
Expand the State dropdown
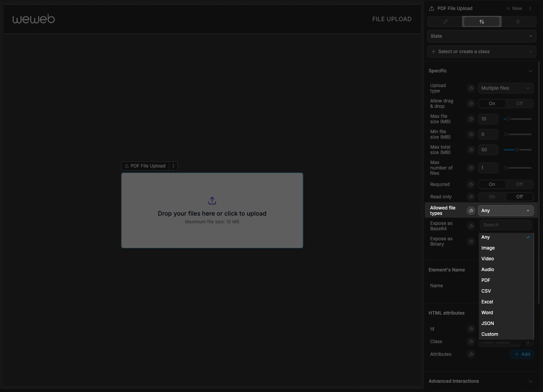tap(481, 36)
